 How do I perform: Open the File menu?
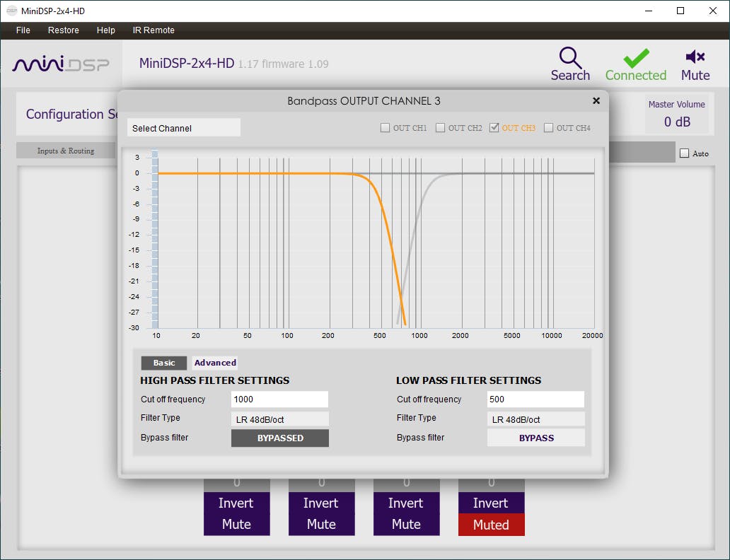[23, 30]
